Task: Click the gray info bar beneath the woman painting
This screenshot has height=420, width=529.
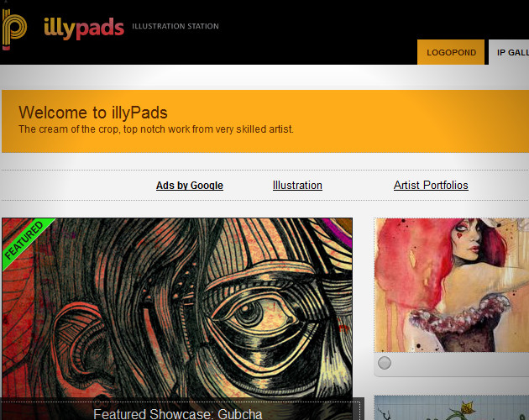Action: click(x=452, y=364)
